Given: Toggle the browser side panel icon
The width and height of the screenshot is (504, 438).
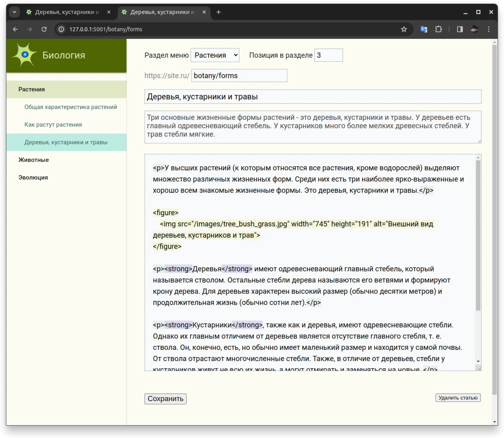Looking at the screenshot, I should pyautogui.click(x=460, y=29).
